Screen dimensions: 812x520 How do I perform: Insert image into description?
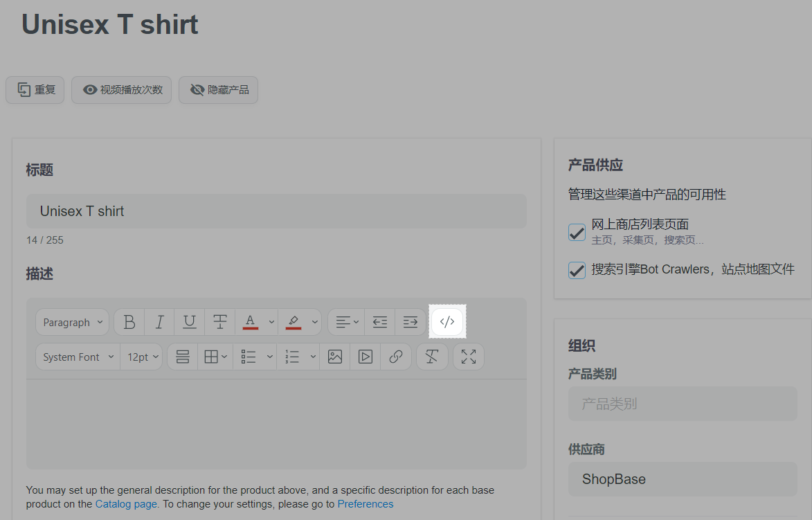(x=335, y=357)
